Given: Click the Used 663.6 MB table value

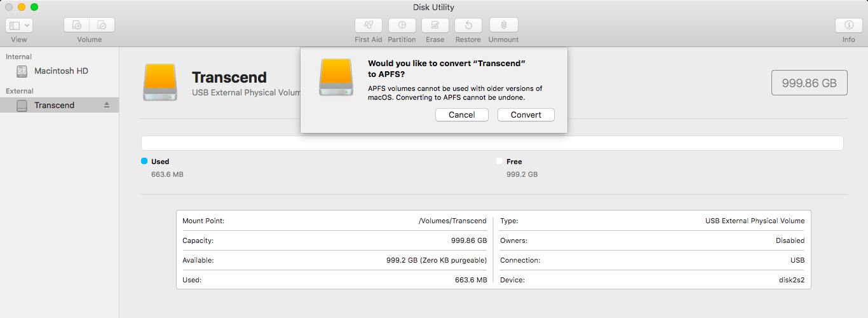Looking at the screenshot, I should click(471, 280).
